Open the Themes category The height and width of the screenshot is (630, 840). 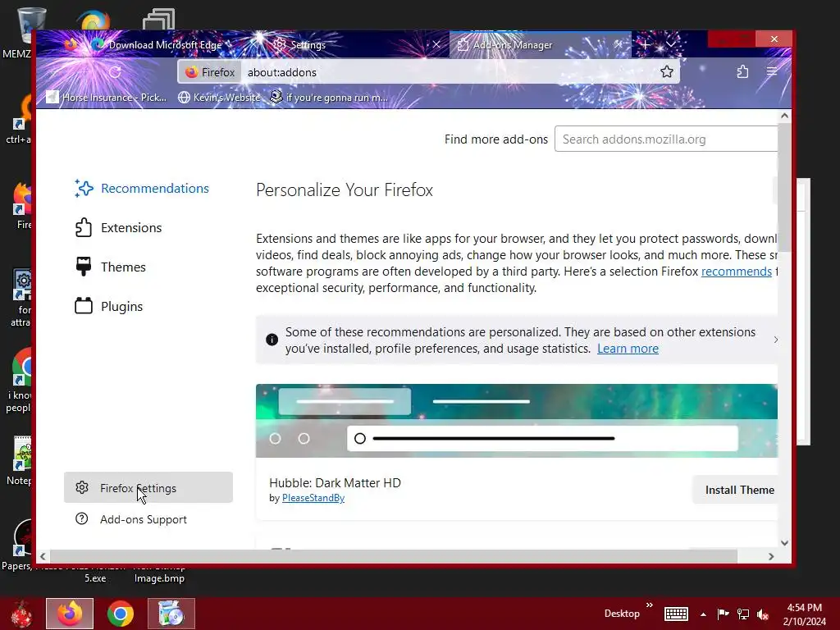(111, 267)
